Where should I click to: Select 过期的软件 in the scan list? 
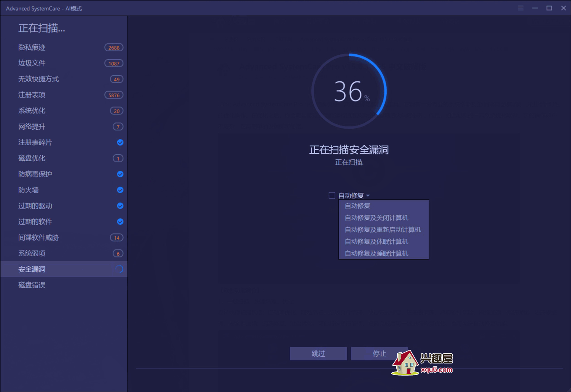pyautogui.click(x=64, y=222)
